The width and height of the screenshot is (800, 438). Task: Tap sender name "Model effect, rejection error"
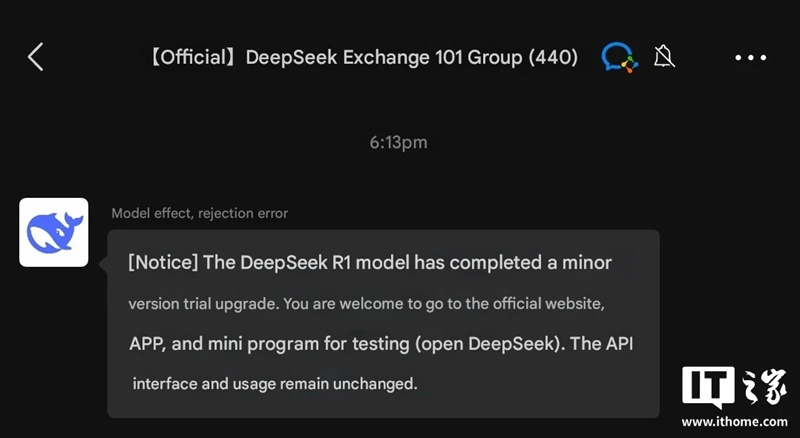199,213
